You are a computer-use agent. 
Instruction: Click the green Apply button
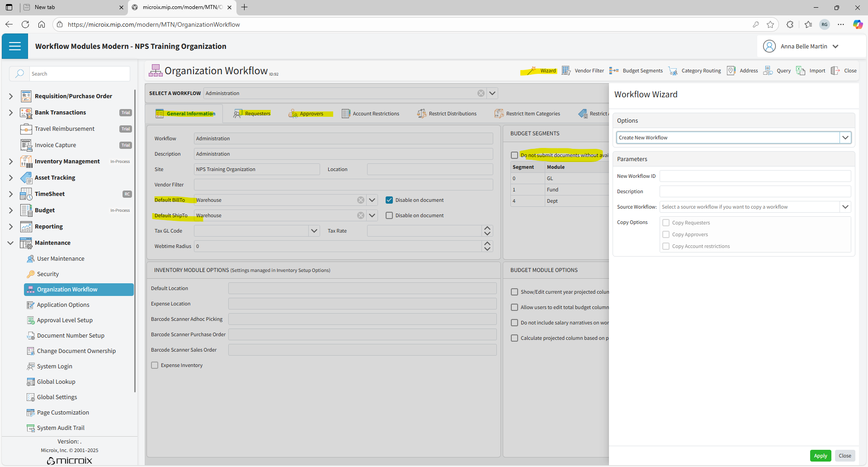pos(820,456)
